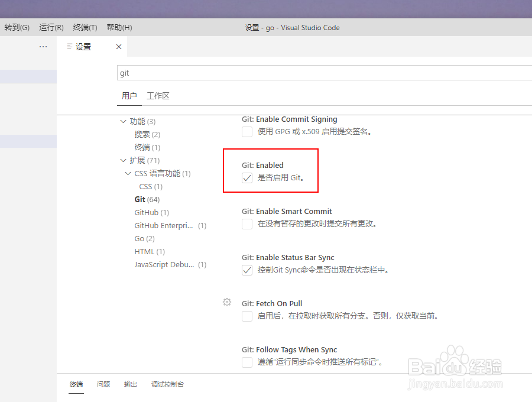
Task: Select Git (64) in the settings tree
Action: pos(147,199)
